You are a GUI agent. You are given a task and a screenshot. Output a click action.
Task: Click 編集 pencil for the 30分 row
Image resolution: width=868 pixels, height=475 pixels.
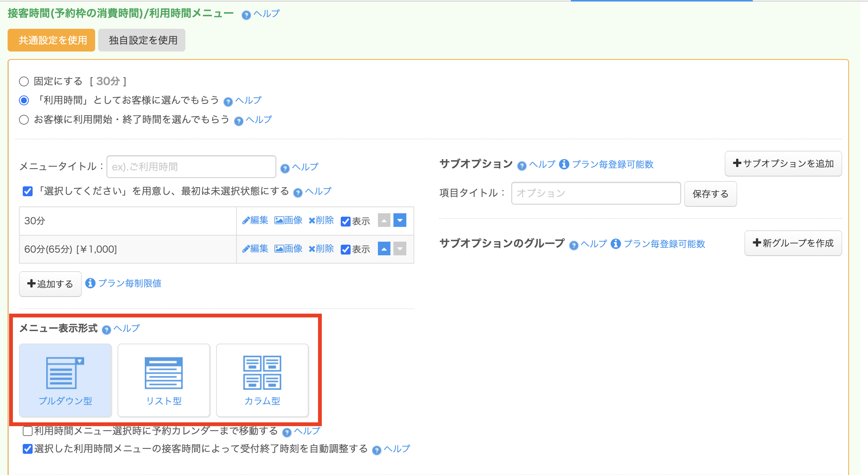point(255,220)
